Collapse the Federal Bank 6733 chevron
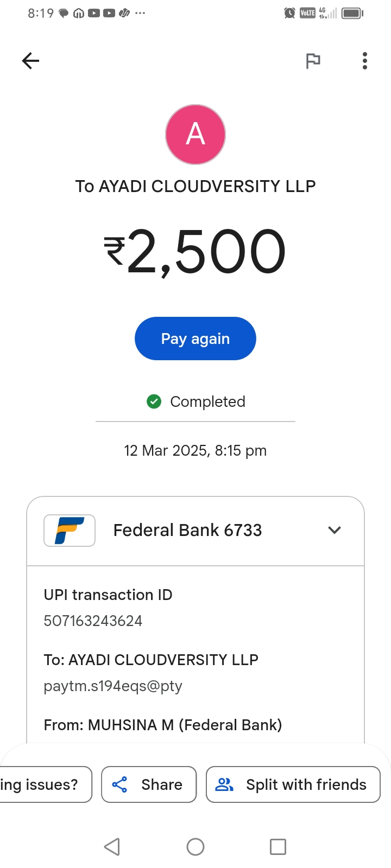The image size is (391, 868). [335, 530]
